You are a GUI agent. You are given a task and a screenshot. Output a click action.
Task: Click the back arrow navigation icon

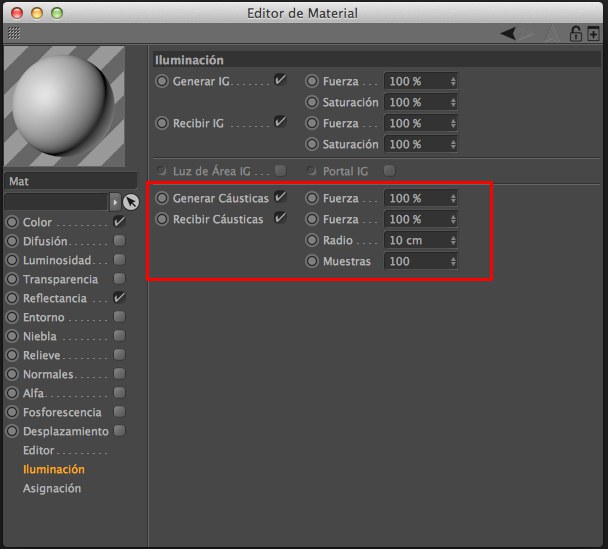510,33
